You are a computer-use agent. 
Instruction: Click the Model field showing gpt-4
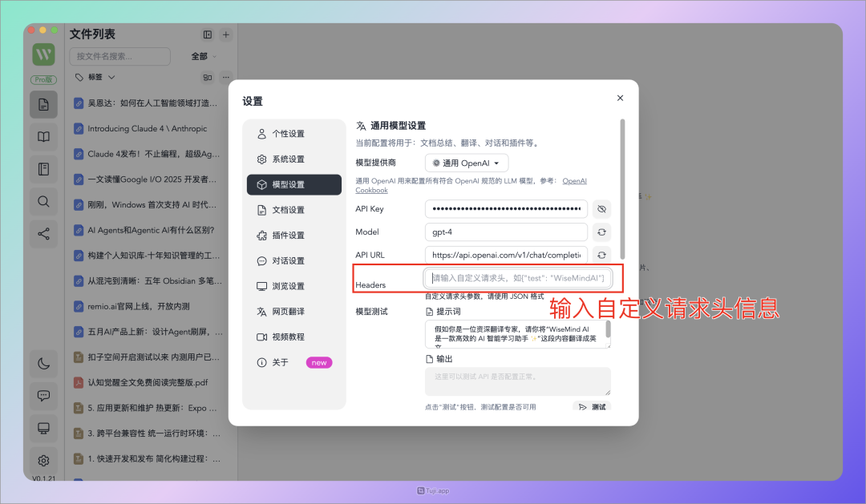(x=506, y=232)
